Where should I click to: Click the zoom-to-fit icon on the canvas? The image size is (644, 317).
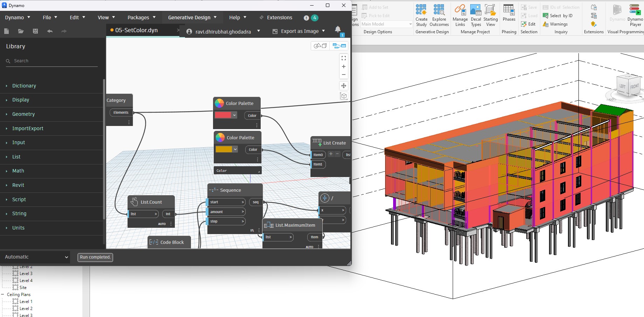point(344,58)
